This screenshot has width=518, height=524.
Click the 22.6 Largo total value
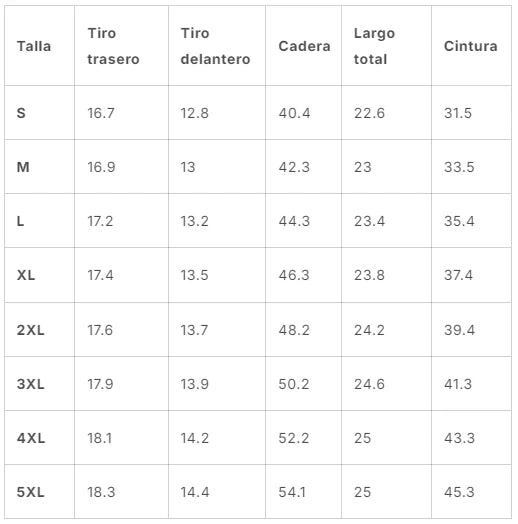click(x=369, y=113)
